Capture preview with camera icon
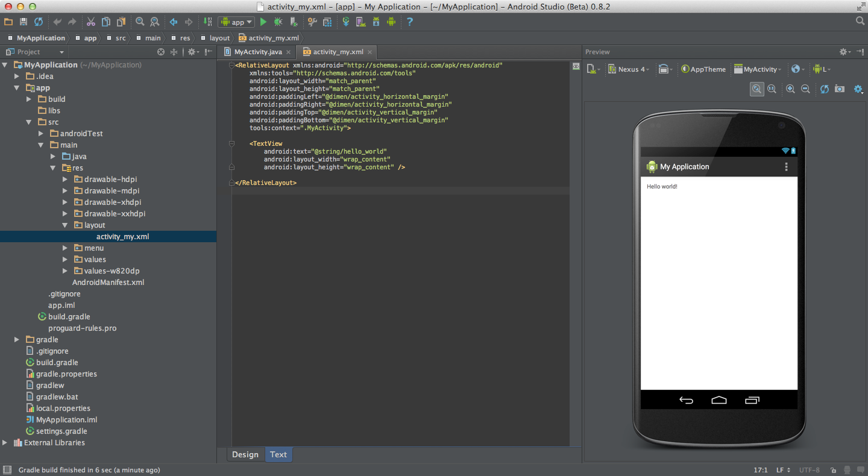Viewport: 868px width, 476px height. (840, 89)
